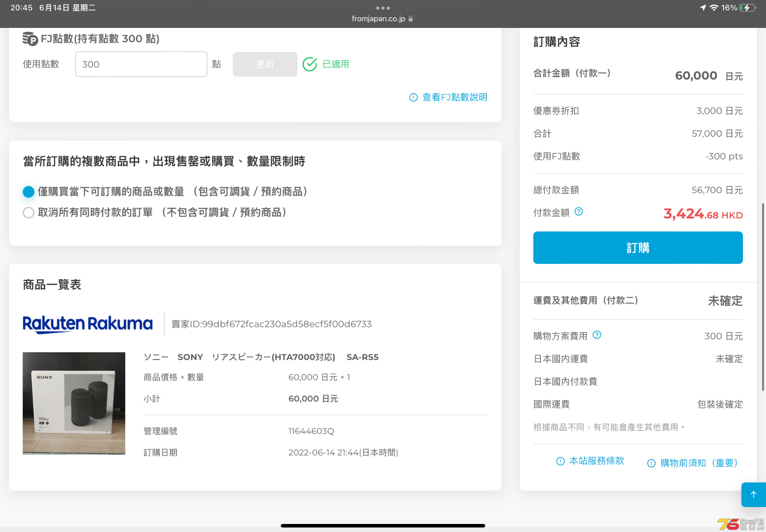The height and width of the screenshot is (532, 766).
Task: Click the 60,000 日元 total amount
Action: [x=709, y=76]
